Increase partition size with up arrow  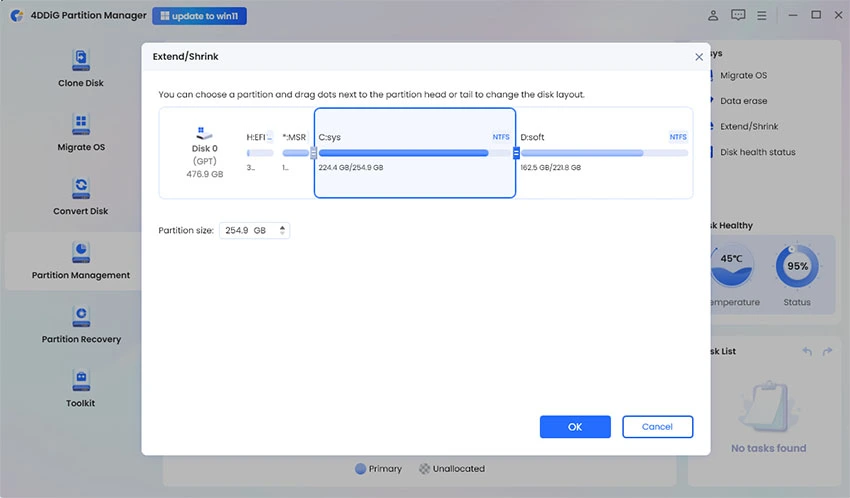coord(283,227)
